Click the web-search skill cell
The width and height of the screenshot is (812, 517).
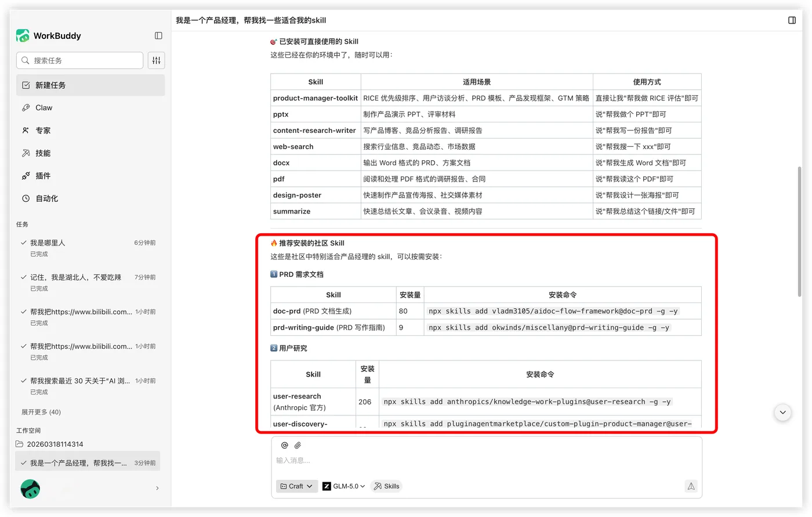click(316, 147)
